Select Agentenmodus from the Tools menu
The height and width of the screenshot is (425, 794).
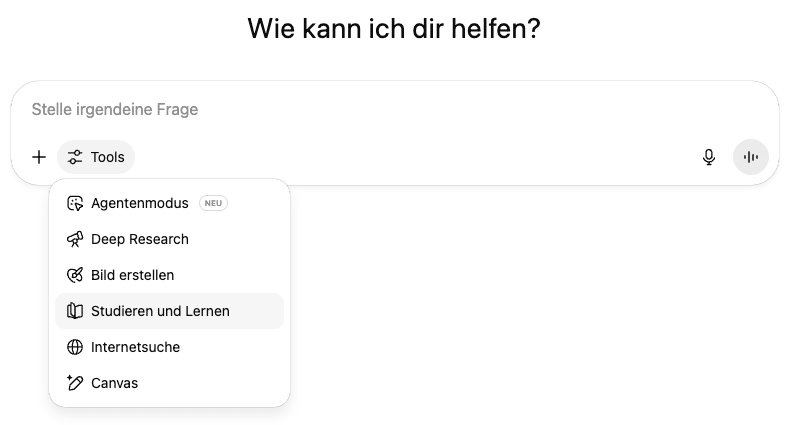click(x=169, y=203)
